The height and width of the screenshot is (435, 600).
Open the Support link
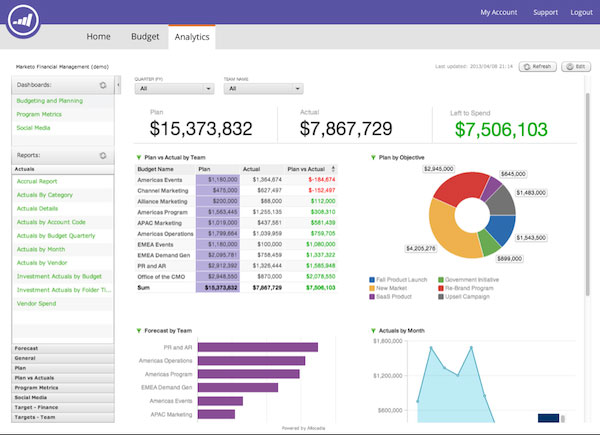[545, 12]
